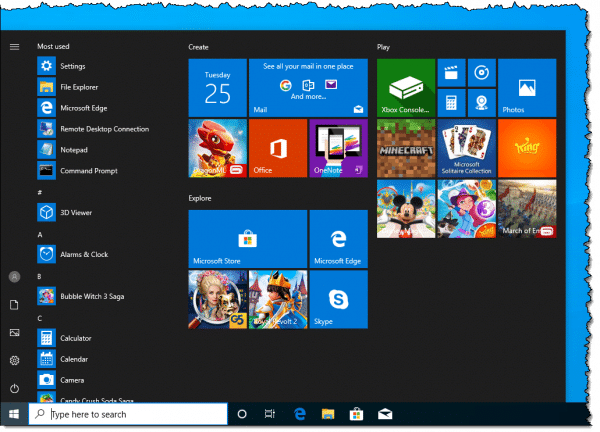Launch the Dragon Mania Legends tile

tap(218, 148)
